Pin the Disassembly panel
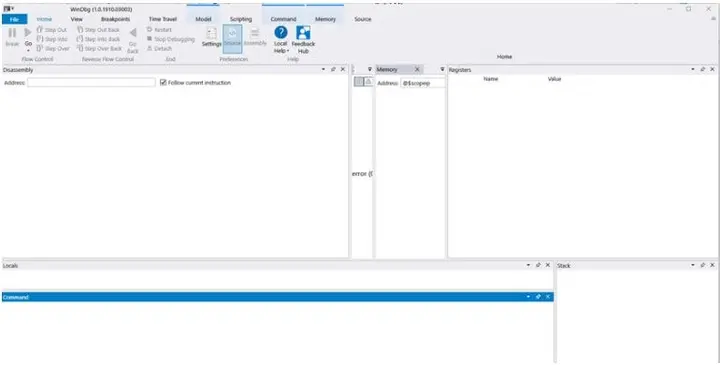 [333, 69]
